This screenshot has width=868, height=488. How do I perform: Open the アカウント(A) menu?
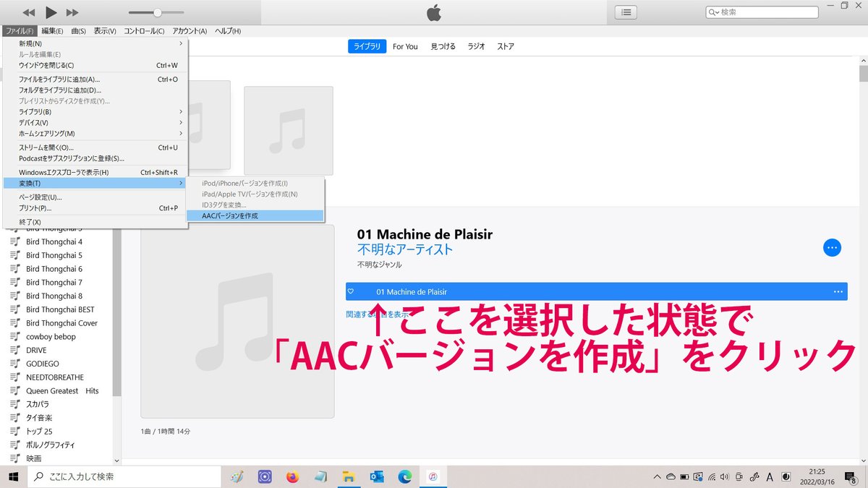click(190, 31)
